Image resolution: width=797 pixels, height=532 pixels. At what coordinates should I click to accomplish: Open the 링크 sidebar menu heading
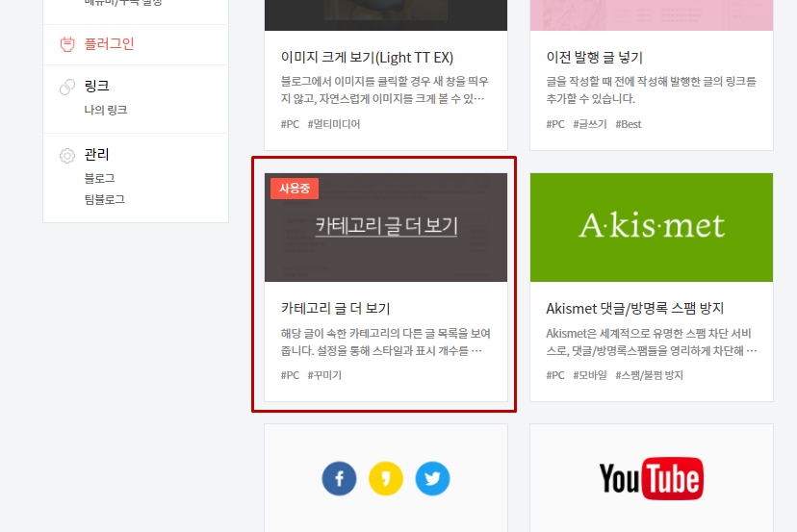pos(96,86)
